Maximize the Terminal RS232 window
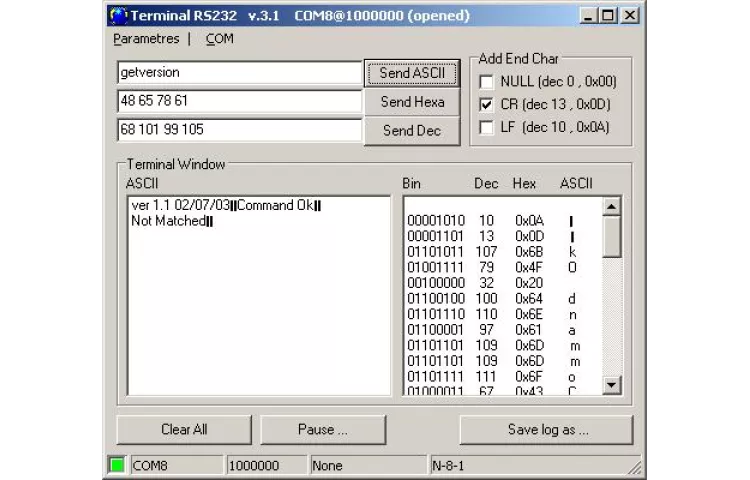Image resolution: width=750 pixels, height=480 pixels. click(x=609, y=16)
